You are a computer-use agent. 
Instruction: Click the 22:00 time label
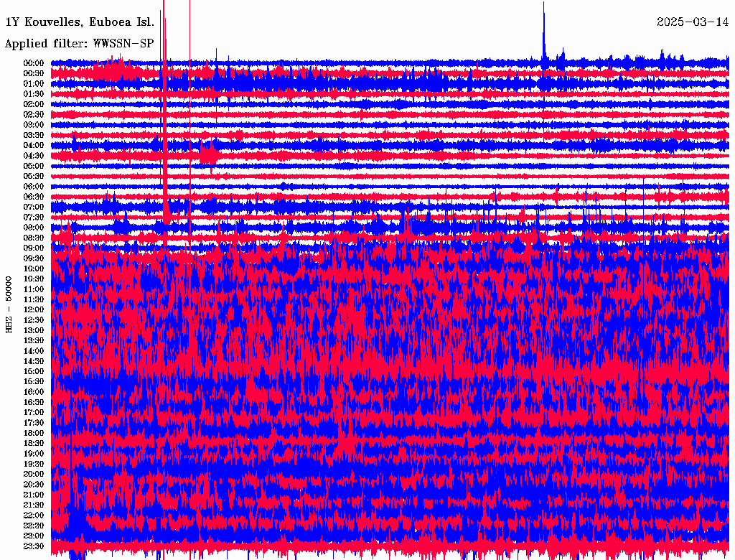[x=34, y=515]
